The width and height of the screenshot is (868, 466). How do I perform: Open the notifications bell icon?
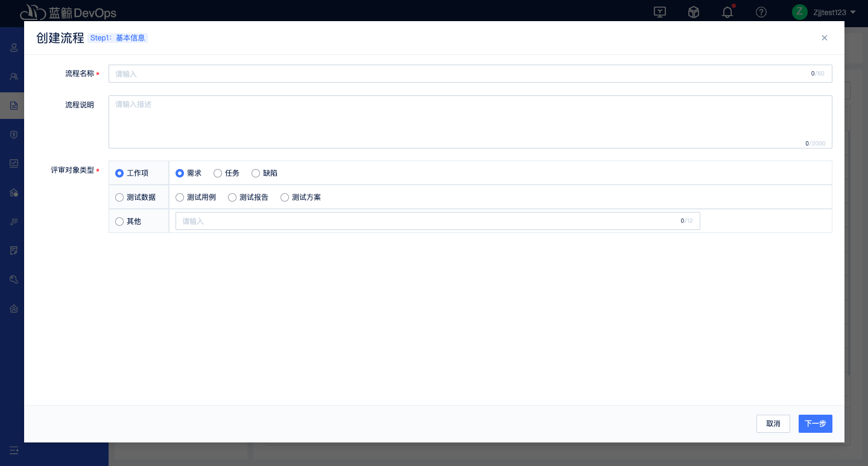(x=728, y=12)
